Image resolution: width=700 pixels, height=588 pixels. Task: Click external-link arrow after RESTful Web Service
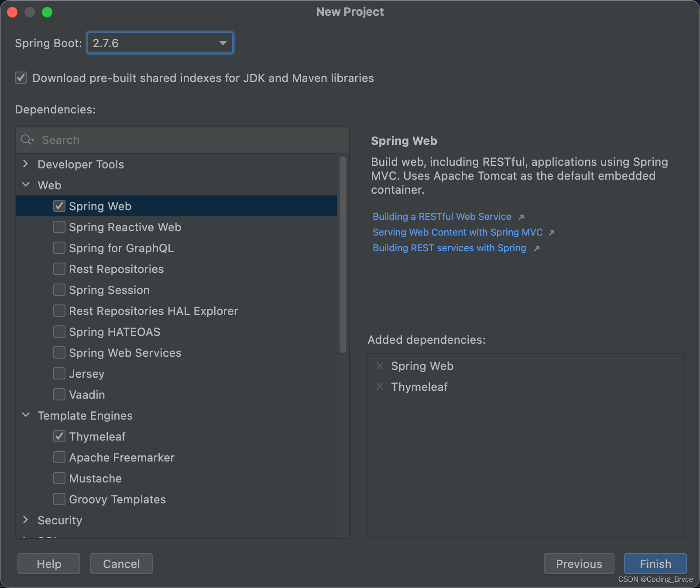tap(521, 217)
